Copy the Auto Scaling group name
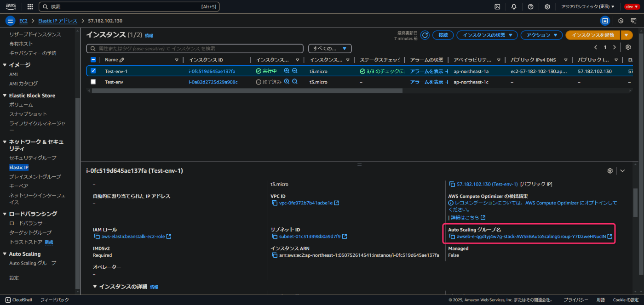The image size is (644, 305). pyautogui.click(x=452, y=237)
